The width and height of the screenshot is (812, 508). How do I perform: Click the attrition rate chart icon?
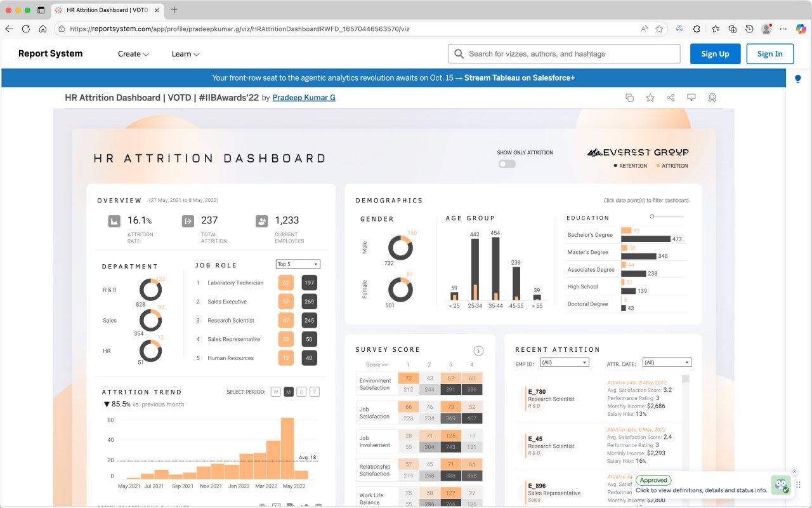[114, 221]
